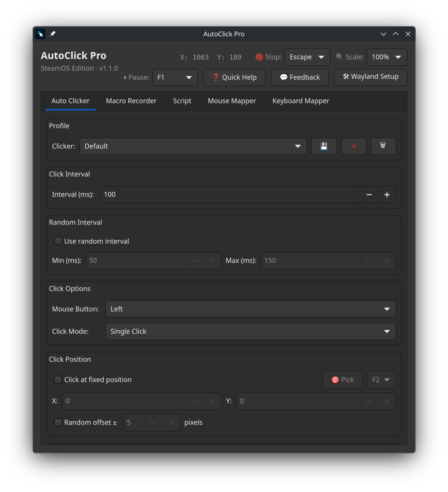The image size is (448, 492).
Task: Click the X: 1063 cursor readout
Action: click(x=194, y=57)
